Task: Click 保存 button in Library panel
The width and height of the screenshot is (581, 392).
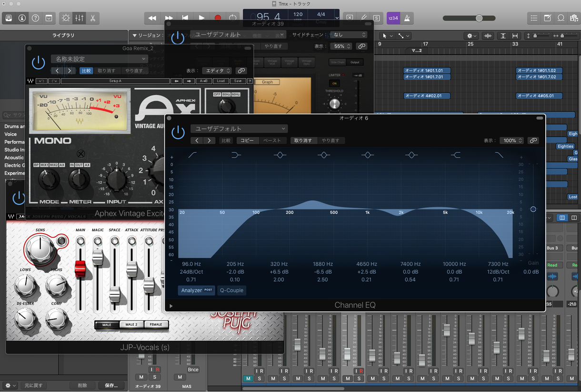Action: point(111,385)
